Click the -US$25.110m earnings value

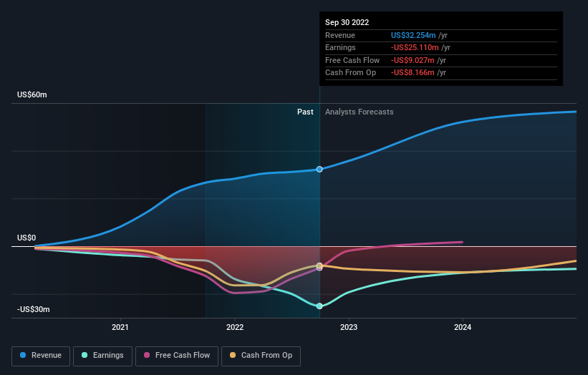point(415,47)
